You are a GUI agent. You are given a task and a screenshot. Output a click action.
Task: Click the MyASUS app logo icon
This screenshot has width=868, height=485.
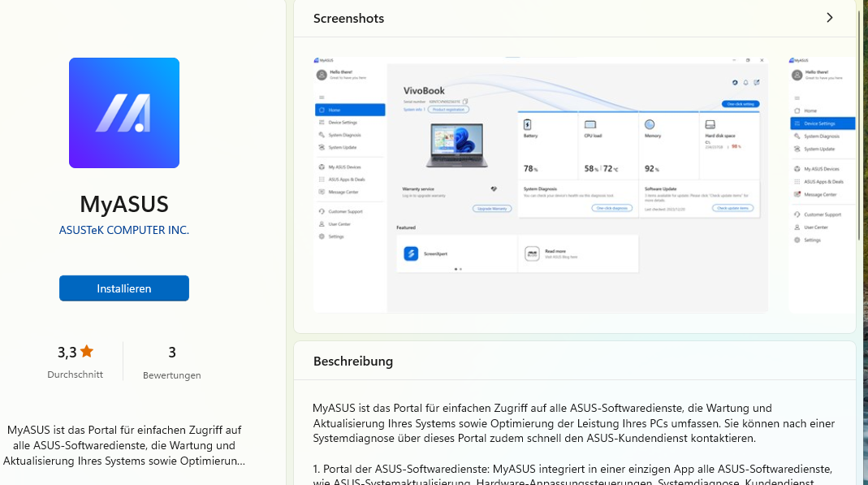point(124,113)
